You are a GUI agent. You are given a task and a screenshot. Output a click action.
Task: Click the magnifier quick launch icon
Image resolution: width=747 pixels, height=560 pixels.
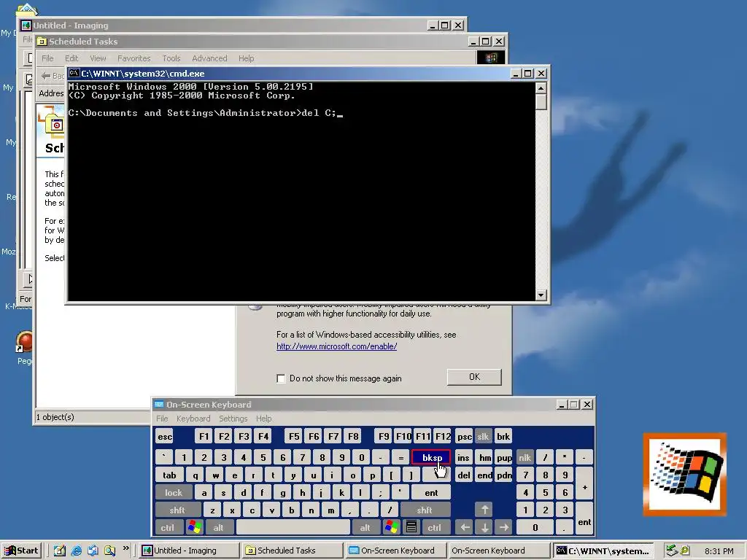tap(109, 551)
